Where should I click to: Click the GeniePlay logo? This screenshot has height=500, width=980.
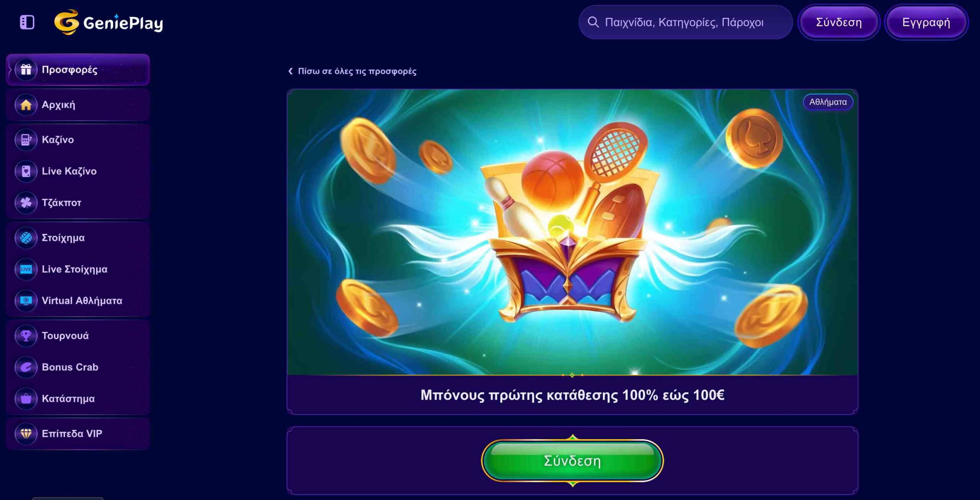pyautogui.click(x=109, y=22)
